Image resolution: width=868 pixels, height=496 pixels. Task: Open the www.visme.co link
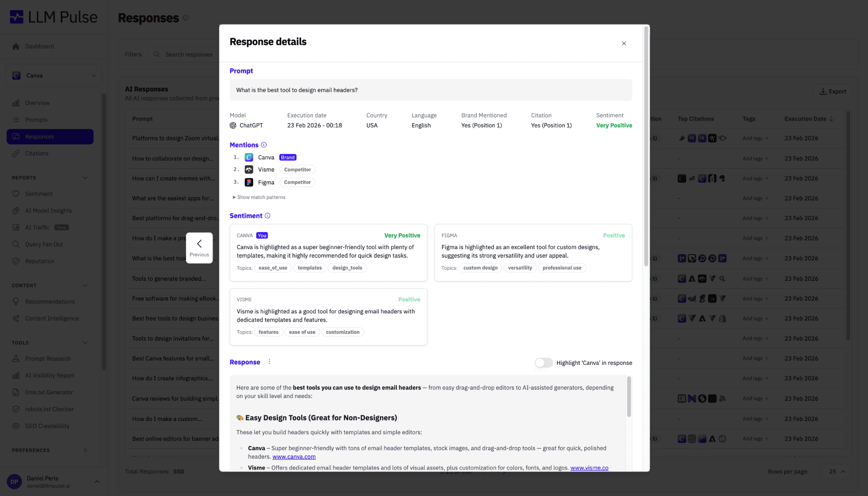coord(589,468)
